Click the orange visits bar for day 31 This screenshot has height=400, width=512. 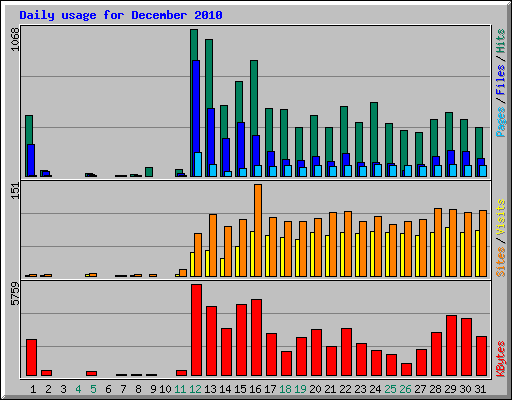tap(483, 243)
